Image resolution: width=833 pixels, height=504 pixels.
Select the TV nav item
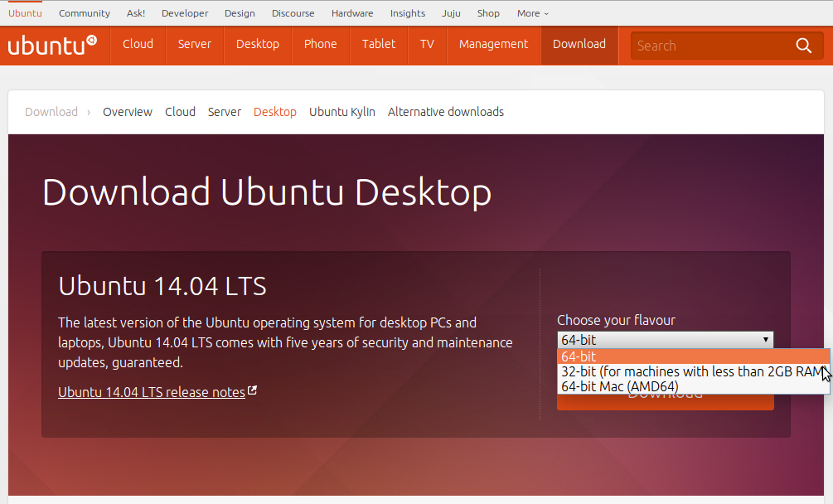427,44
